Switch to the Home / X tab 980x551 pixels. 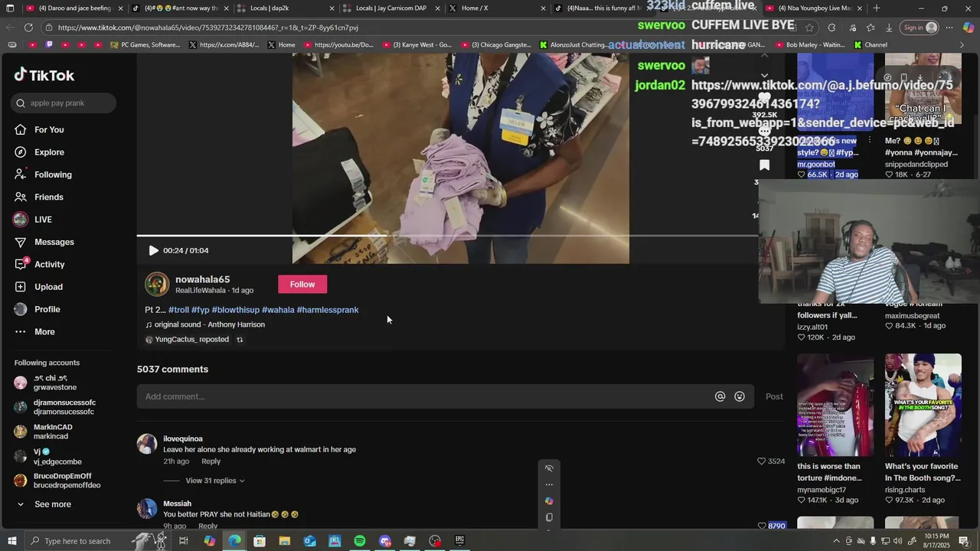pos(497,8)
